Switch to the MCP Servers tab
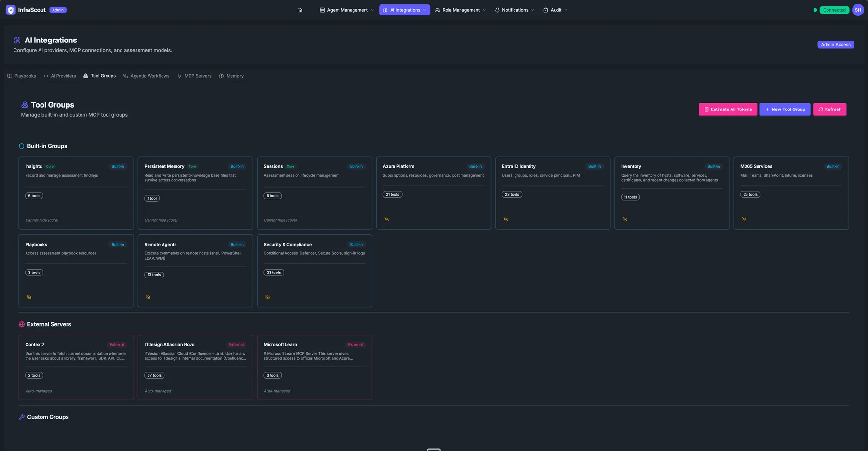This screenshot has width=868, height=451. [x=194, y=76]
